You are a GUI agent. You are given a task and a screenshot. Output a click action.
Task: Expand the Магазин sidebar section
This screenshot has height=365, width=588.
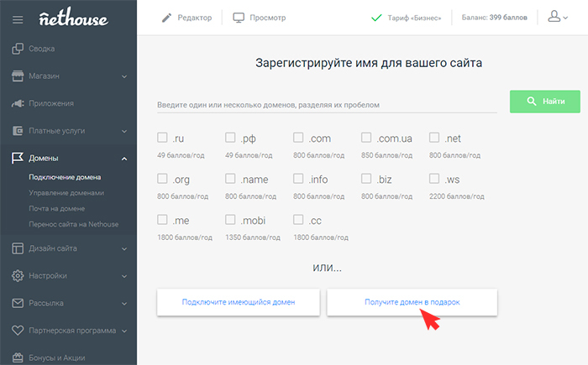[x=124, y=76]
